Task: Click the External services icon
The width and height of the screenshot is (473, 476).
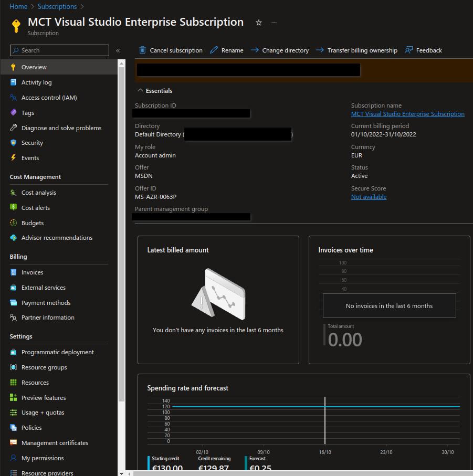Action: (x=13, y=288)
